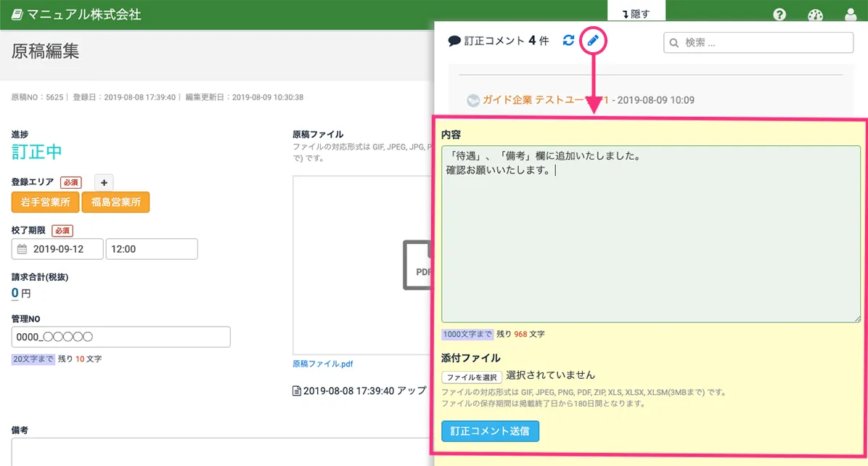Open the user account icon
This screenshot has height=466, width=868.
(851, 15)
